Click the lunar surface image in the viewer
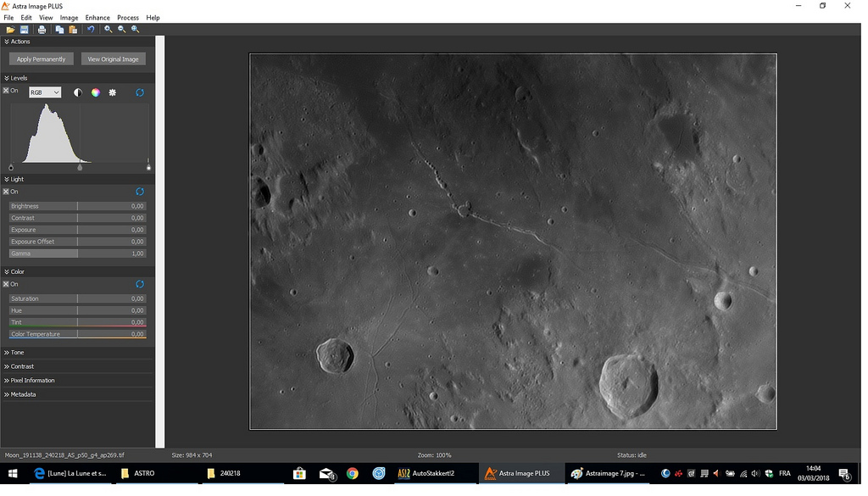The image size is (868, 496). (x=513, y=242)
